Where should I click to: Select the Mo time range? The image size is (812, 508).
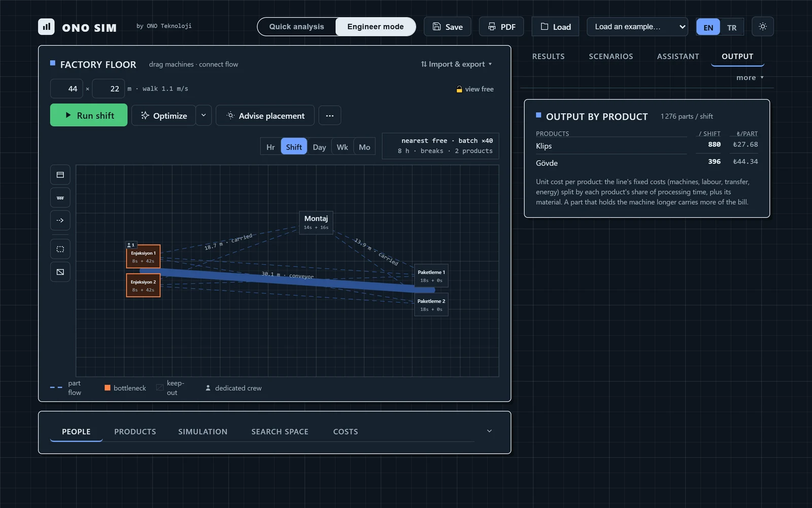(364, 147)
